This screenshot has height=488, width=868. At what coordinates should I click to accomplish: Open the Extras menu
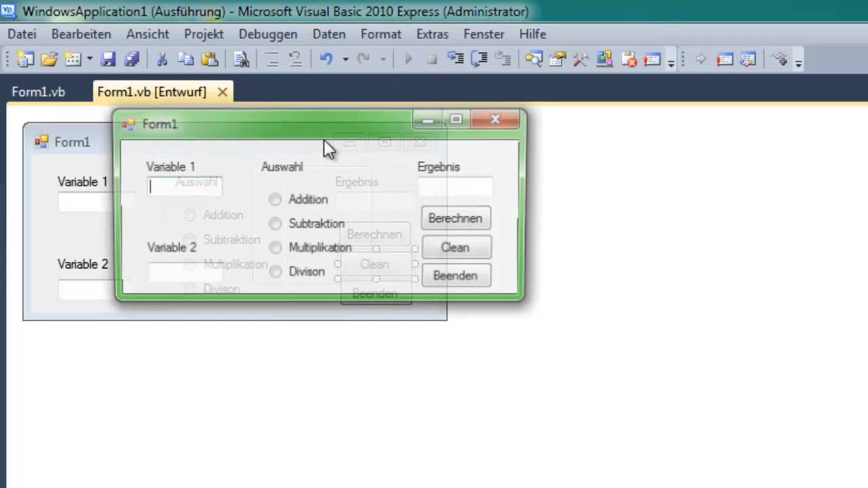click(x=432, y=34)
